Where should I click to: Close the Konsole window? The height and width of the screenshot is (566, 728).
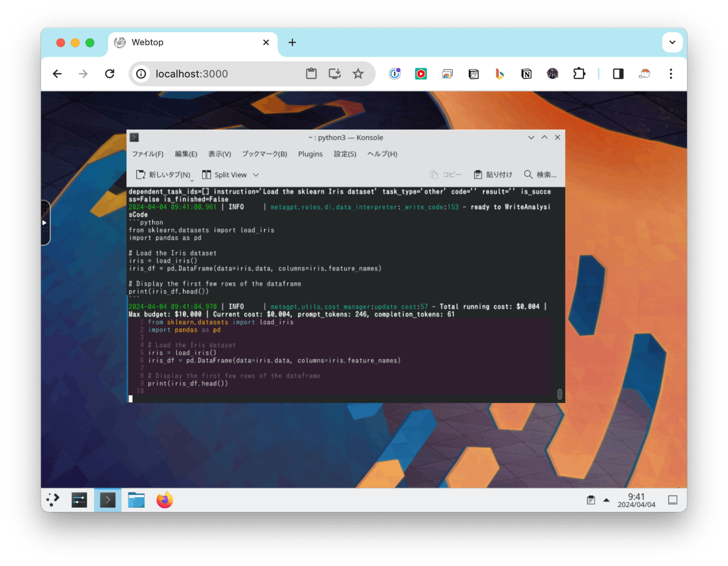click(557, 138)
